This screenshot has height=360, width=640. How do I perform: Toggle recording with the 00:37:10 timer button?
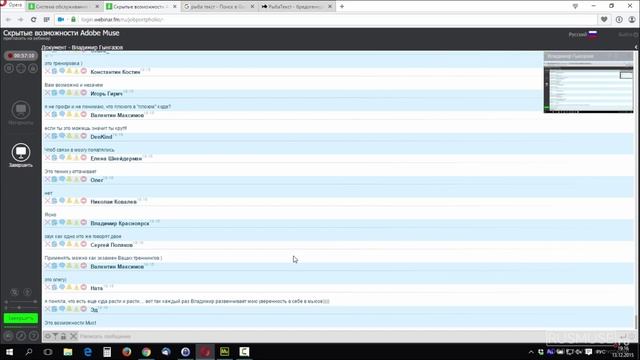click(21, 56)
